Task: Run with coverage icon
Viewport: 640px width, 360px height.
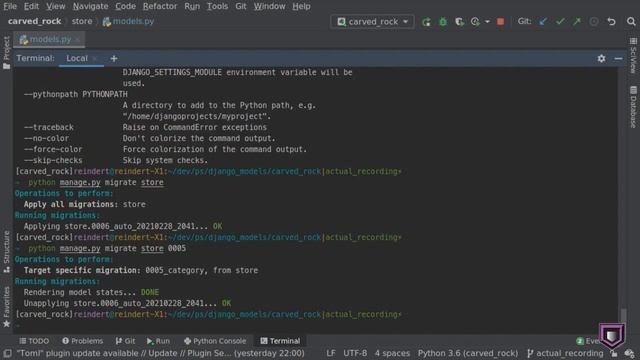Action: tap(460, 22)
